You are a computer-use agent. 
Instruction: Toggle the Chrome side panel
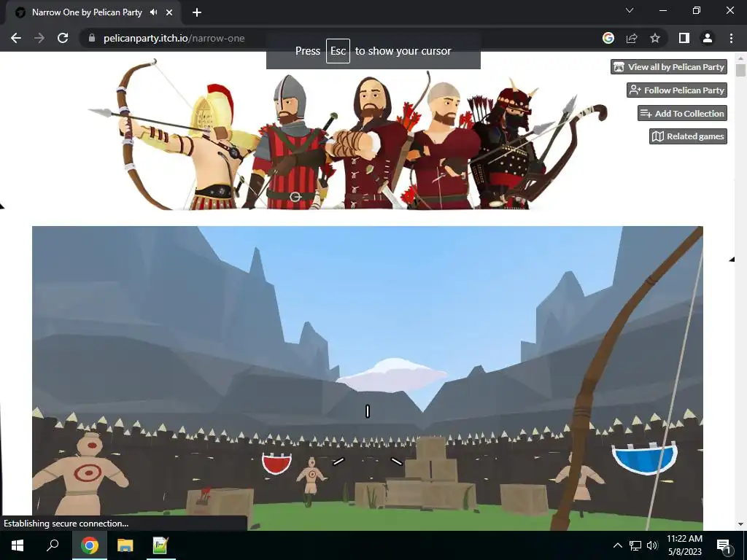[x=684, y=38]
